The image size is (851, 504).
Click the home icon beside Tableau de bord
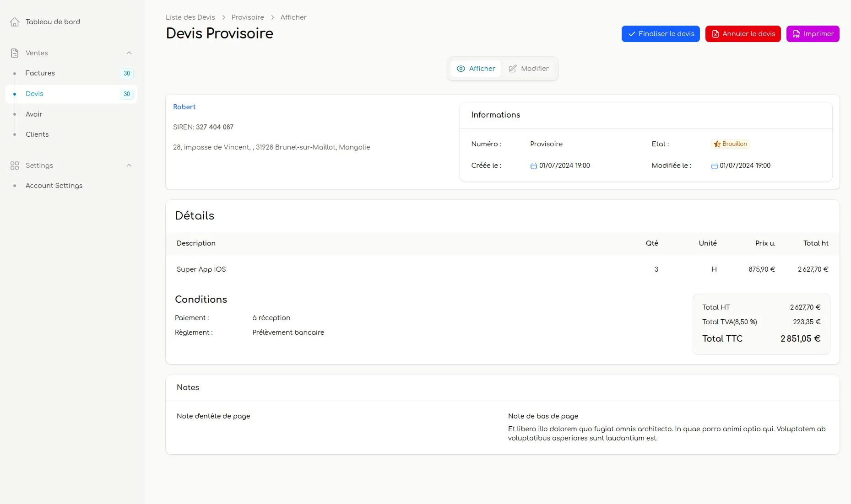pos(15,21)
